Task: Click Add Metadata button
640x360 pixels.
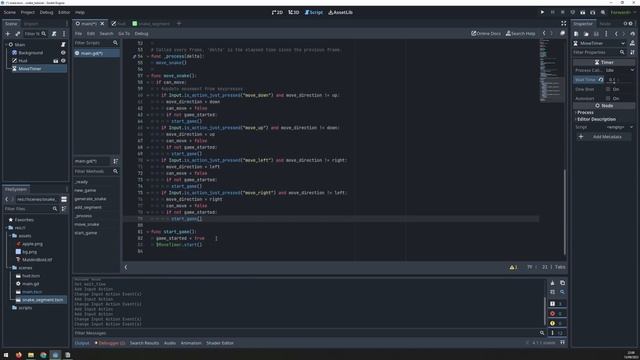Action: (603, 137)
